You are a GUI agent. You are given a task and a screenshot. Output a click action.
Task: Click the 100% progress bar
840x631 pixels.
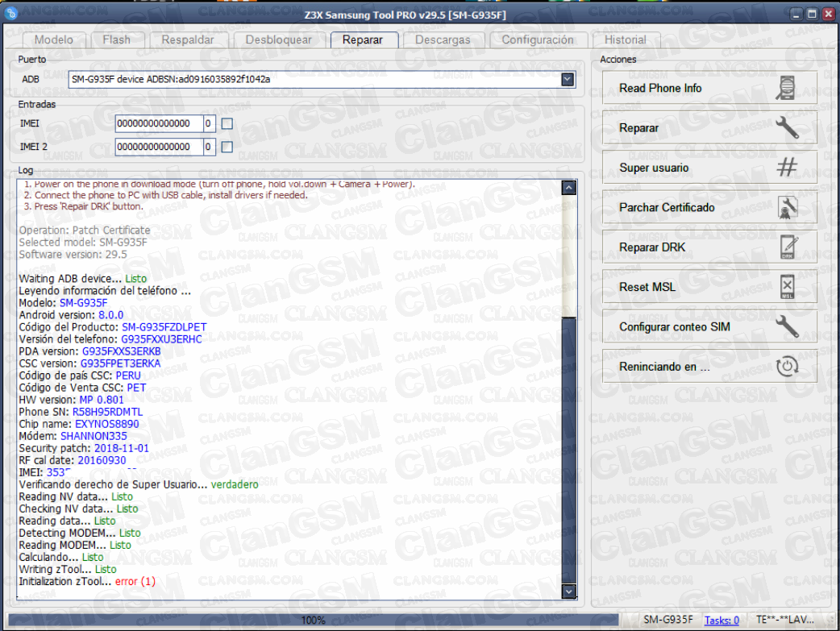coord(313,620)
